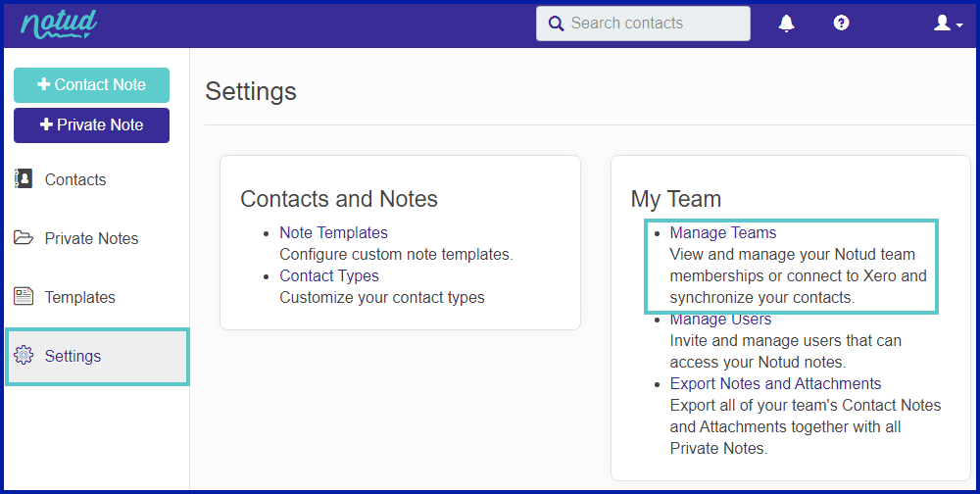The image size is (980, 494).
Task: Click the search magnifier icon
Action: (x=555, y=24)
